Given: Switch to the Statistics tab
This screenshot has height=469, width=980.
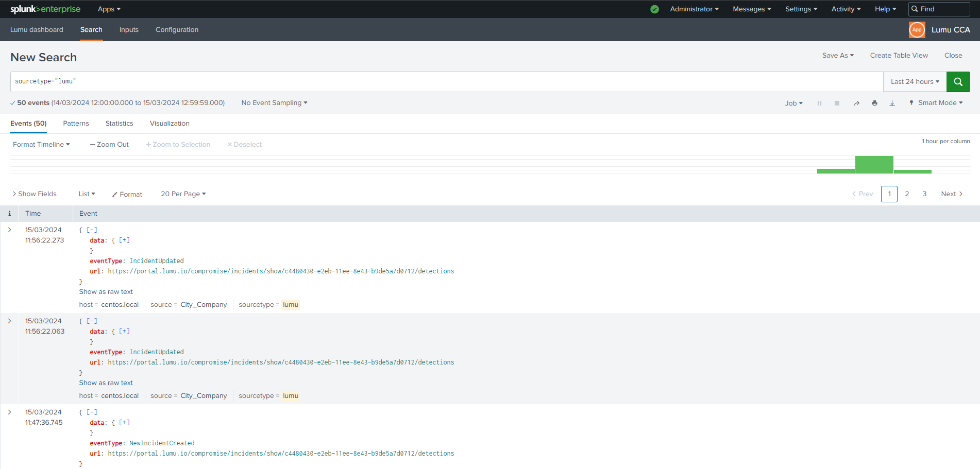Looking at the screenshot, I should pyautogui.click(x=119, y=124).
